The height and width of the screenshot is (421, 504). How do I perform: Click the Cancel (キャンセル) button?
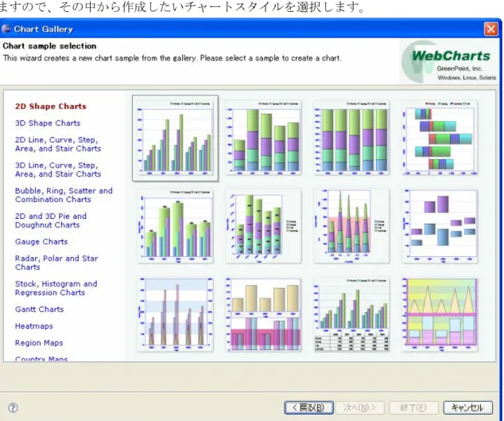pyautogui.click(x=467, y=407)
